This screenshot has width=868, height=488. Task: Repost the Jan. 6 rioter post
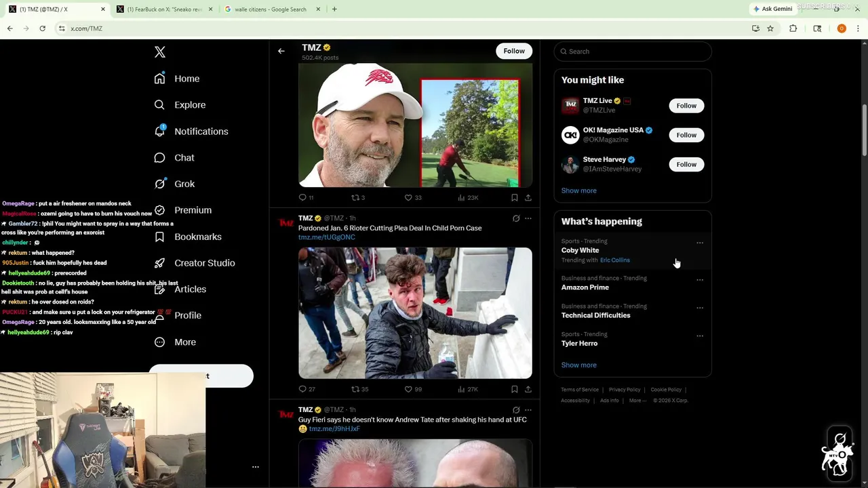tap(359, 389)
